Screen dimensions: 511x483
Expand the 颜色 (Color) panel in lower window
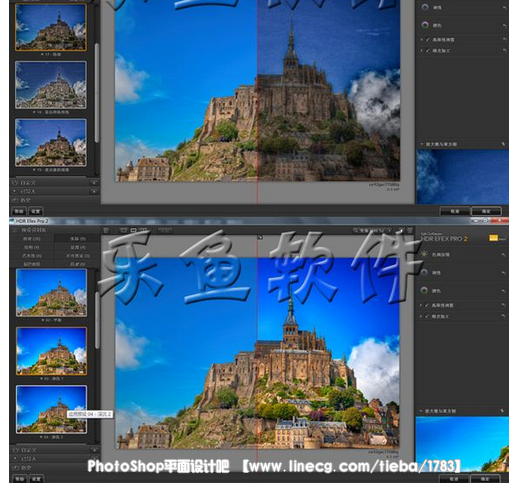436,291
